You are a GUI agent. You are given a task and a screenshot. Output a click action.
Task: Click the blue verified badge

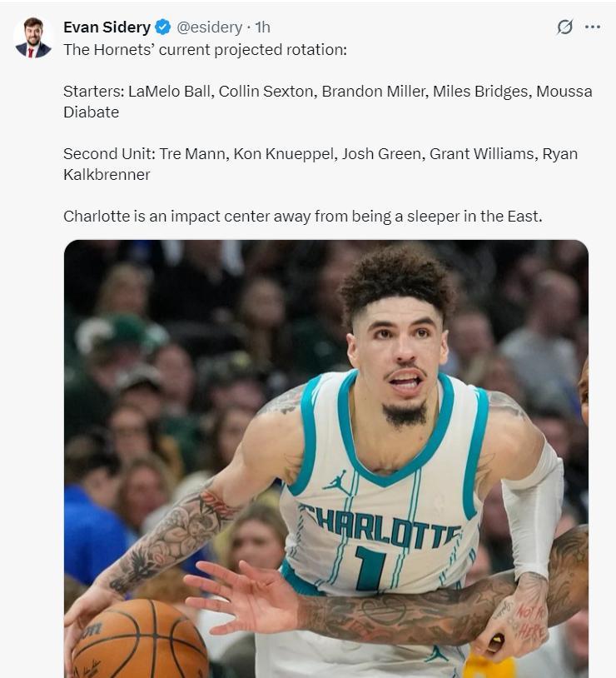(x=163, y=27)
